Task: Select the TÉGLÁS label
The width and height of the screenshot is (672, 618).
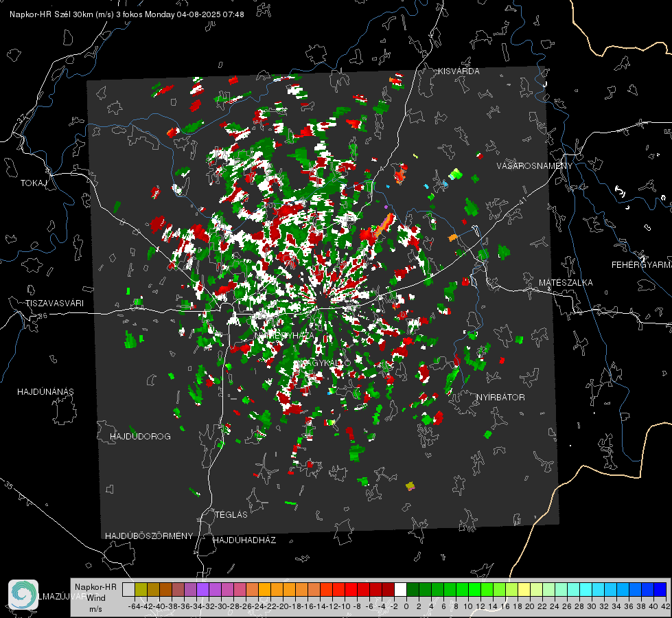Action: (231, 515)
